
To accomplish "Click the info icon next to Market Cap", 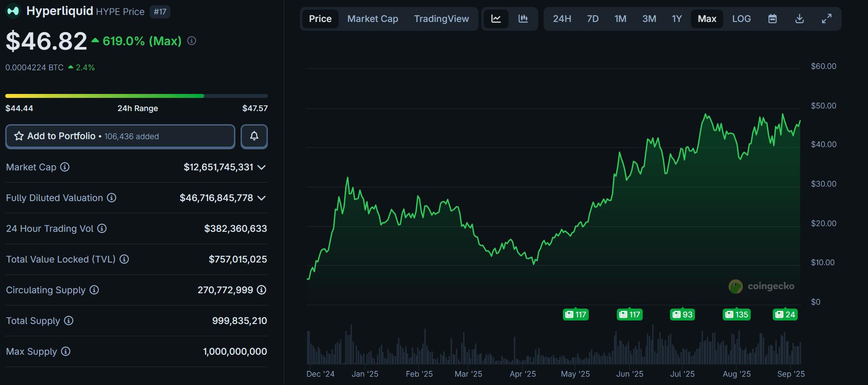I will coord(65,167).
